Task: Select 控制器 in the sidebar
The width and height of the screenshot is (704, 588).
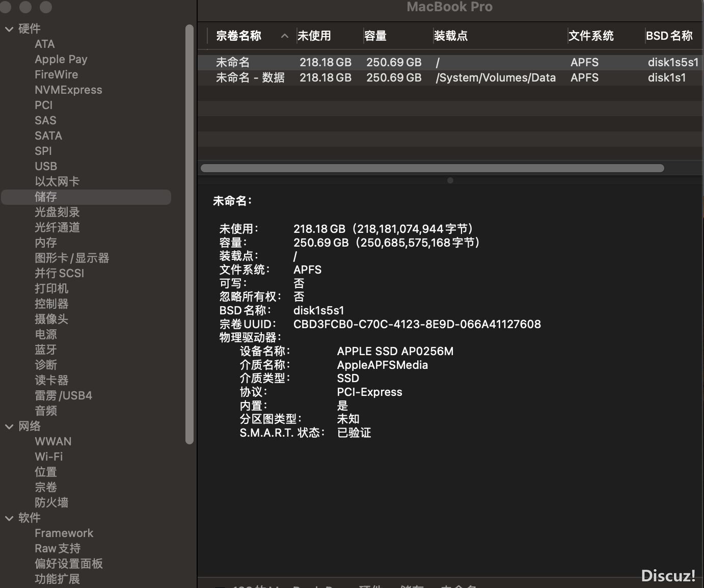Action: click(51, 304)
